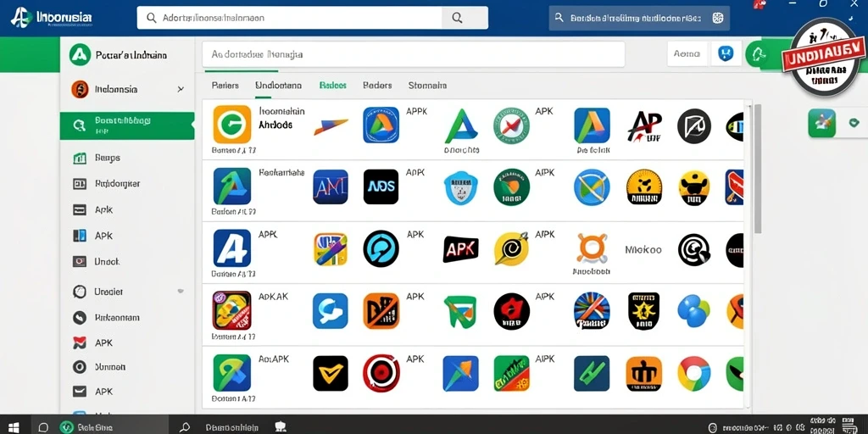Image resolution: width=868 pixels, height=434 pixels.
Task: Open the notification center icon in system tray
Action: (848, 427)
